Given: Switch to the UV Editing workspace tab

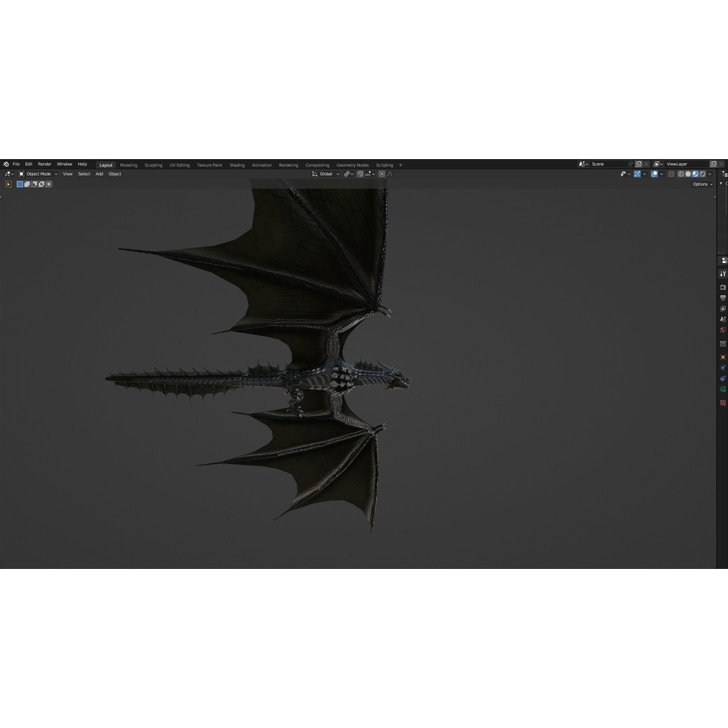Looking at the screenshot, I should [180, 165].
